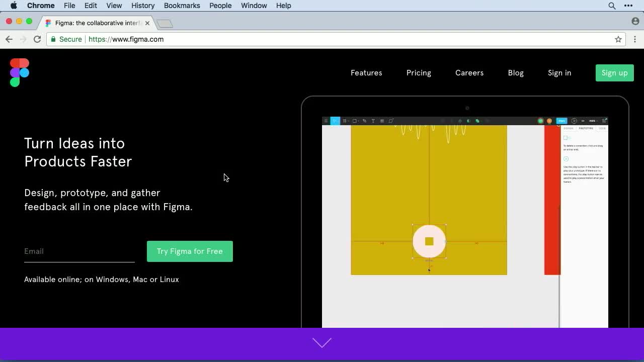Image resolution: width=644 pixels, height=362 pixels.
Task: Click the hamburger menu in the Figma demo toolbar
Action: 326,121
